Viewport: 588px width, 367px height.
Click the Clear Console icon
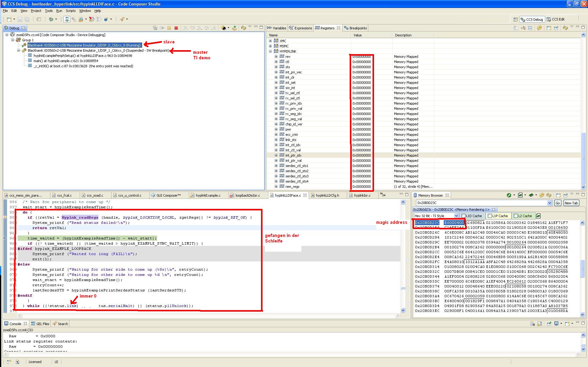coord(532,324)
